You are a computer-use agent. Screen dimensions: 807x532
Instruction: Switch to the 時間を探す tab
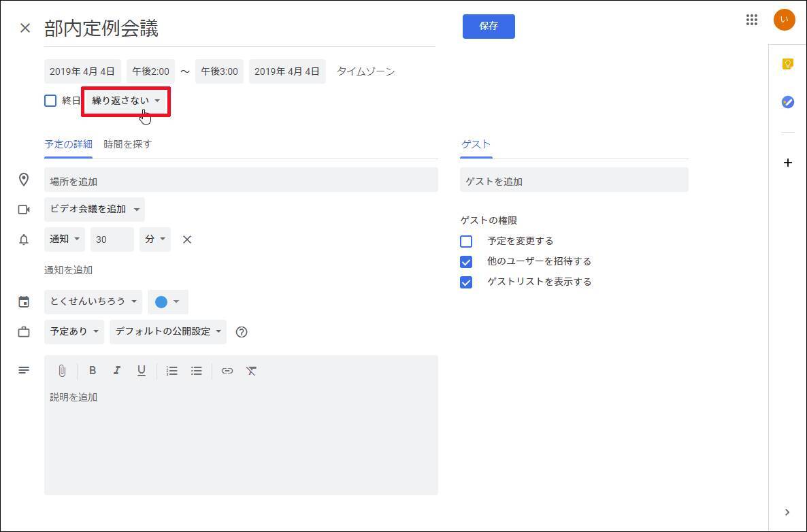point(128,144)
